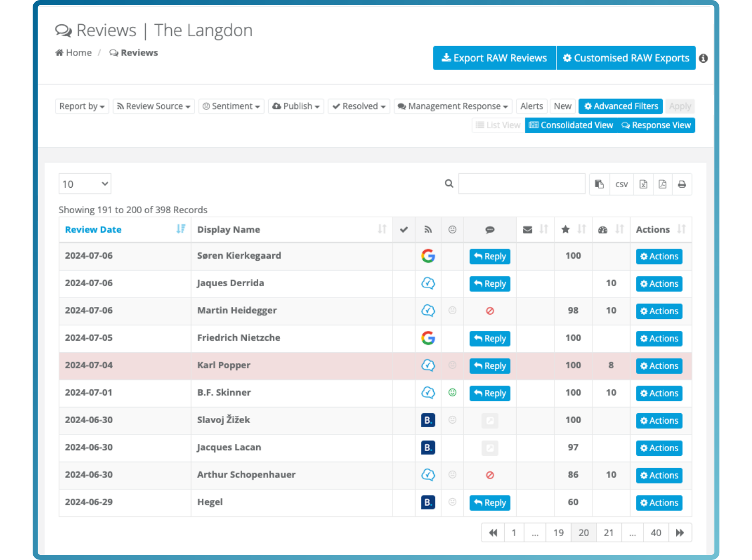Print the reviews table
This screenshot has height=560, width=752.
tap(682, 184)
